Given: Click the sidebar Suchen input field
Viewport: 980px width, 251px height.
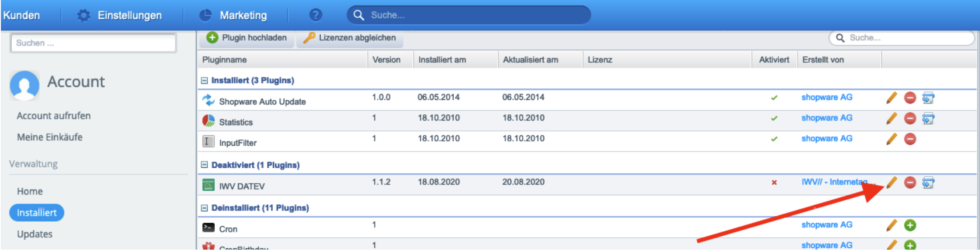Looking at the screenshot, I should [x=93, y=43].
